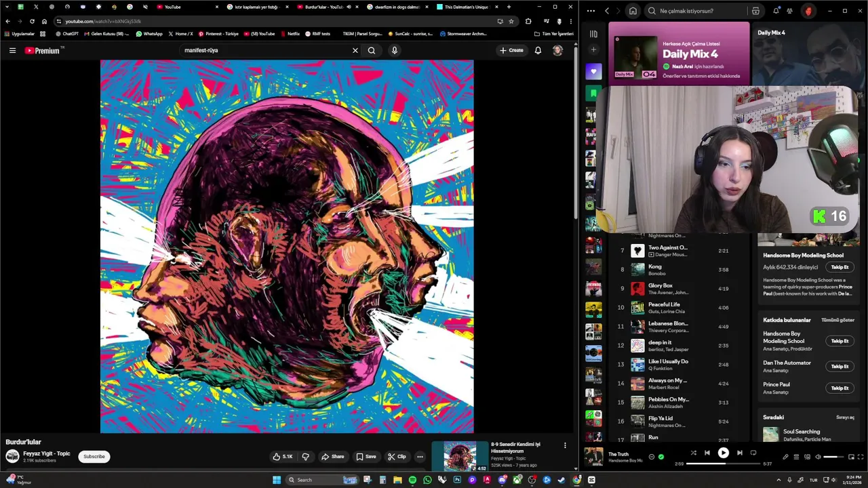Open Spotify miniplayer
Screen dimensions: 868x488
coord(851,457)
